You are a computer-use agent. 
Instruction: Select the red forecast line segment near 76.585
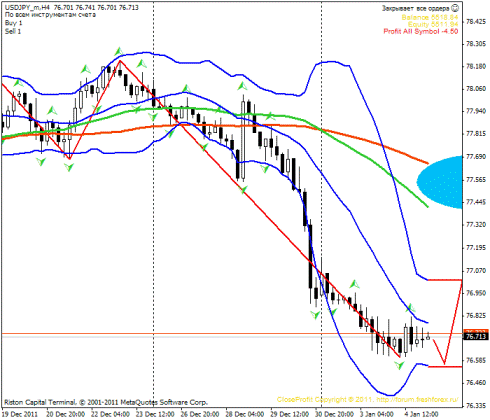445,367
